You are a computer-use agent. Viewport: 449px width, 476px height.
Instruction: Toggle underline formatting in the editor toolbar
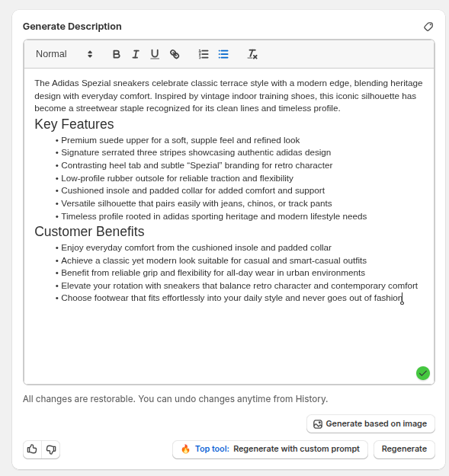155,54
